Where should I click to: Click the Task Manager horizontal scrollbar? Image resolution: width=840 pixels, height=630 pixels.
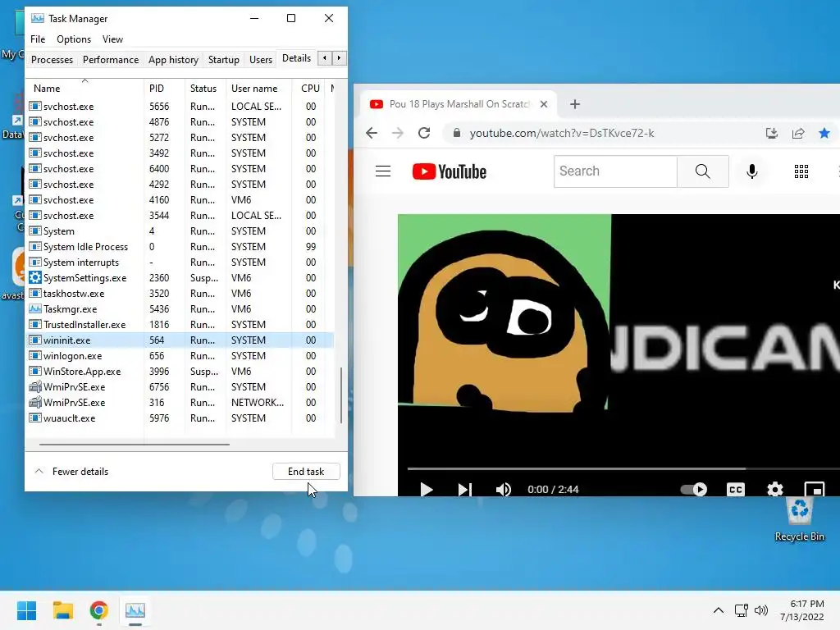click(135, 444)
